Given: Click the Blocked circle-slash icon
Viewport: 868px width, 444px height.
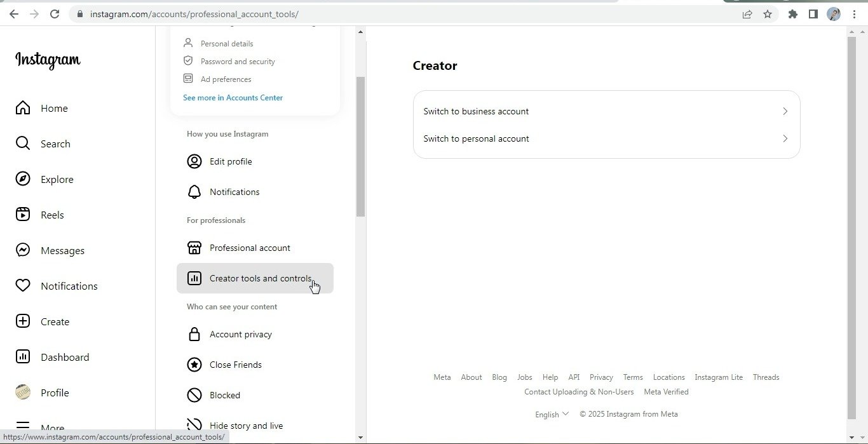Looking at the screenshot, I should [x=194, y=395].
